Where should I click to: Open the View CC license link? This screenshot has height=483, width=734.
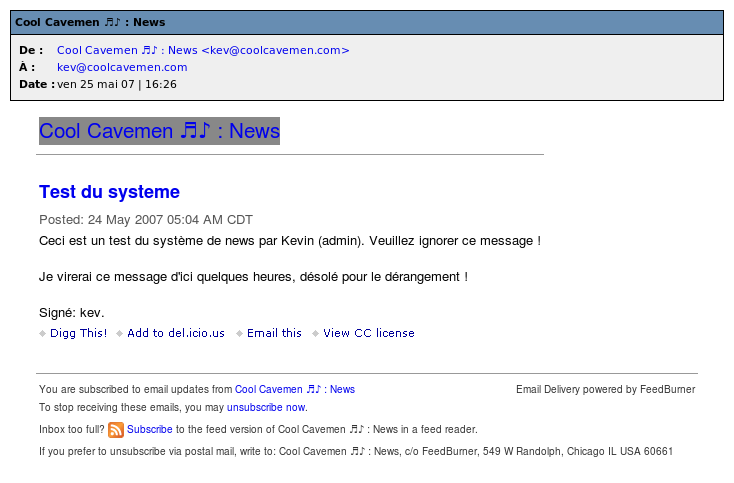368,334
